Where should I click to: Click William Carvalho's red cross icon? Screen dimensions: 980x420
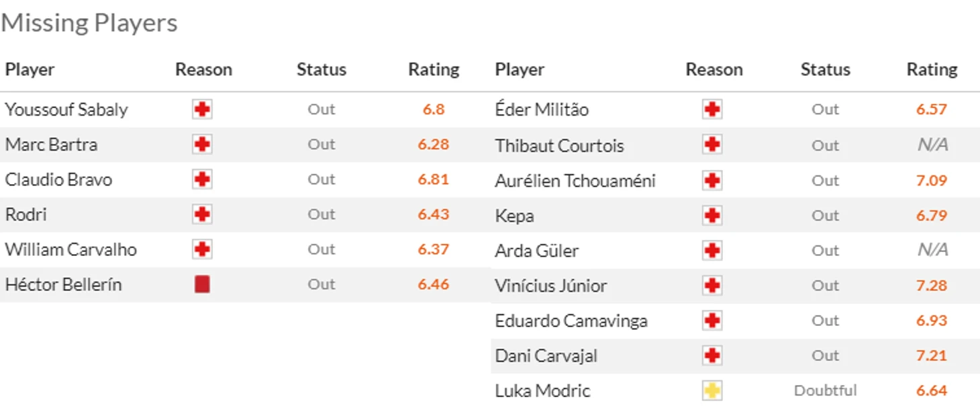tap(202, 249)
